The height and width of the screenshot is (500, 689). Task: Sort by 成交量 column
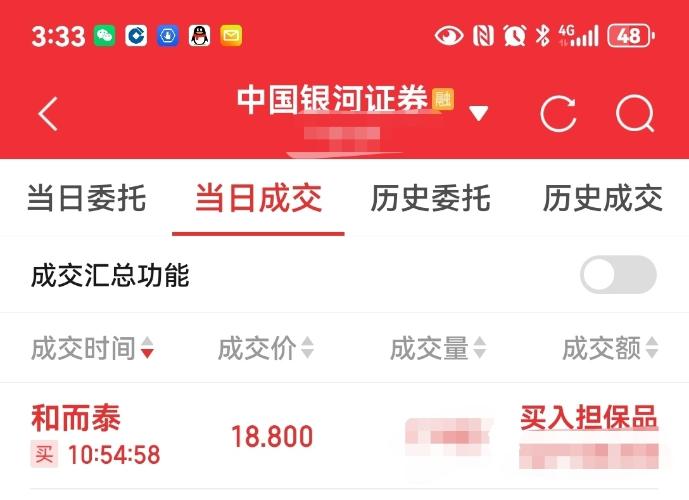pos(438,348)
